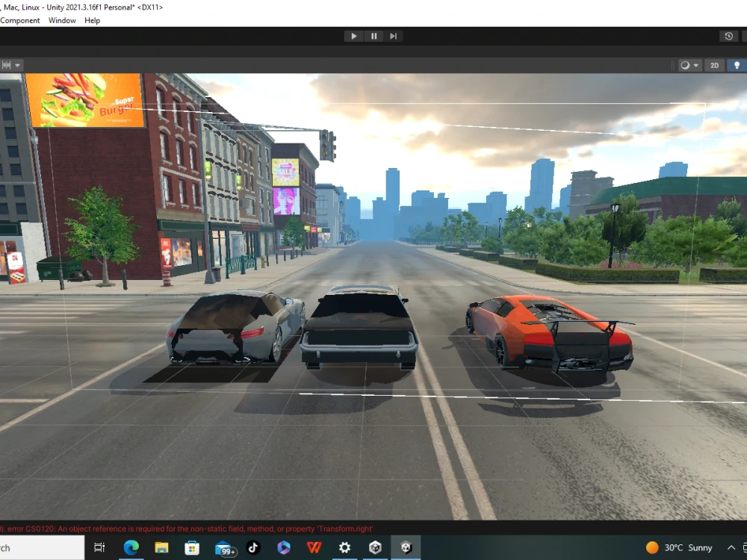Image resolution: width=747 pixels, height=560 pixels.
Task: Open the Help menu for Unity documentation
Action: (92, 20)
